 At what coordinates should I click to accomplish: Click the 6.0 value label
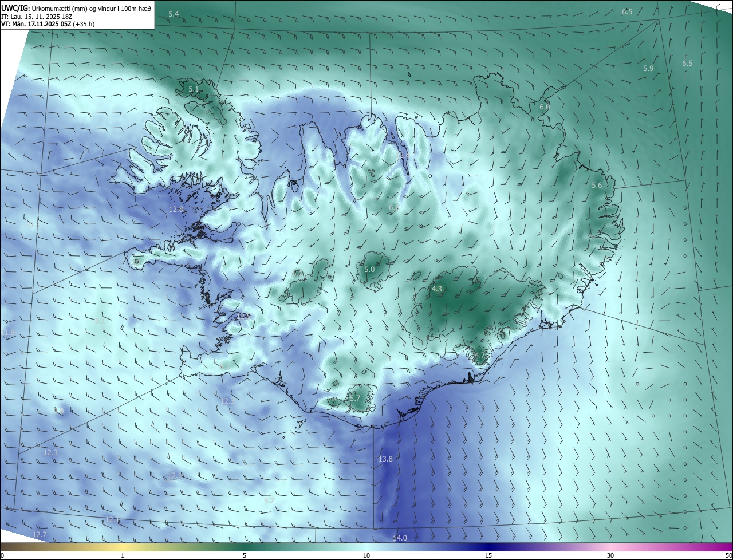click(x=545, y=107)
